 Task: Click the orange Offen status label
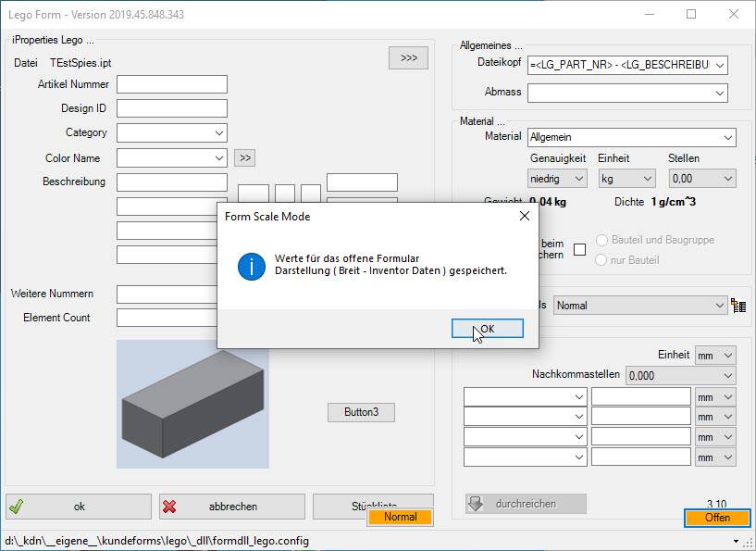(717, 518)
